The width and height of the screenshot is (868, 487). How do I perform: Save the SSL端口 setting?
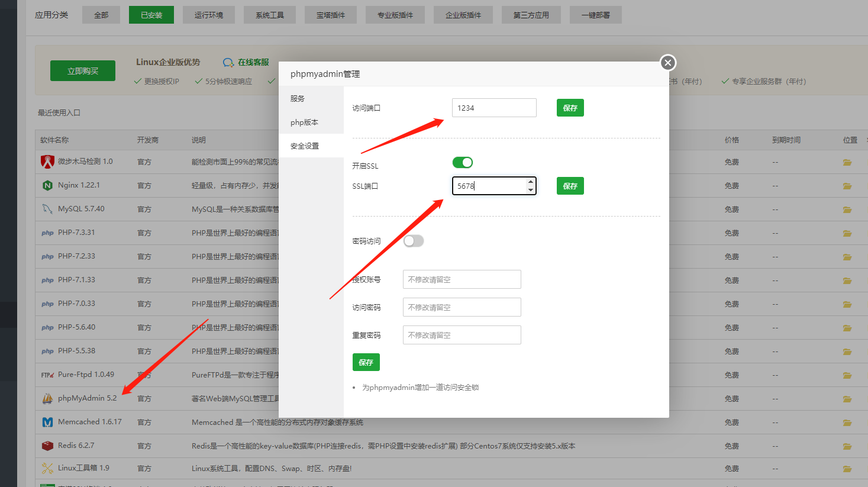pyautogui.click(x=570, y=186)
